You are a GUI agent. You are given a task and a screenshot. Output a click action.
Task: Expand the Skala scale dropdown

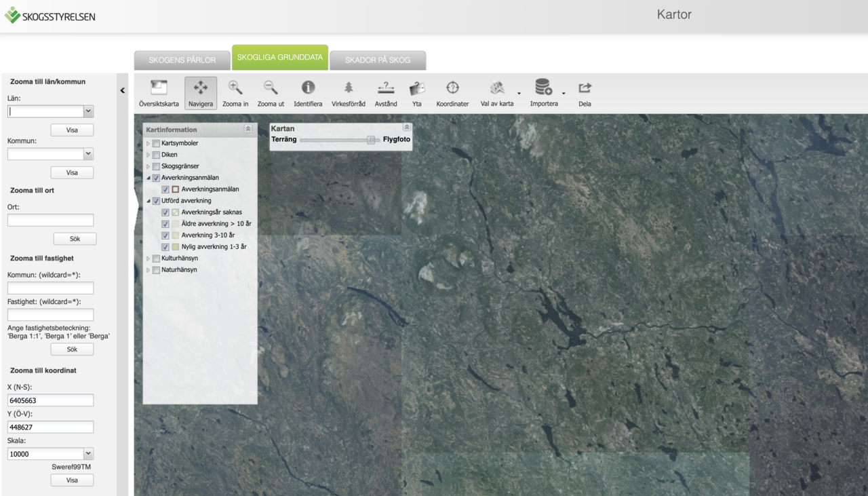click(x=88, y=454)
